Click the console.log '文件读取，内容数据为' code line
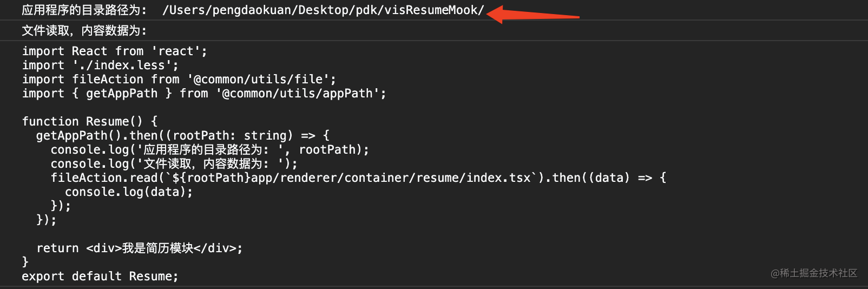The image size is (868, 289). 173,164
